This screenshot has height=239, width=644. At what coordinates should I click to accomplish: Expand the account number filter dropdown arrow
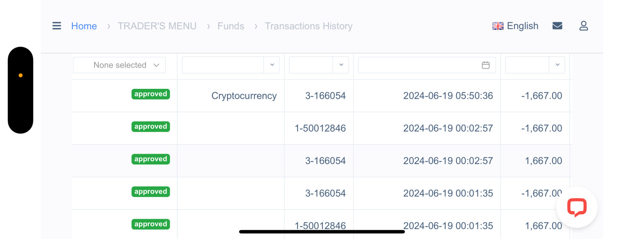pos(341,65)
